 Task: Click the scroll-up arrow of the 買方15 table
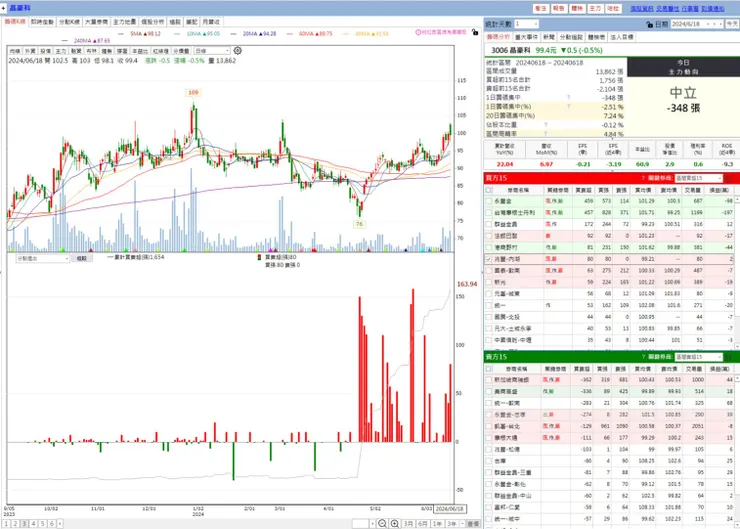pos(737,200)
